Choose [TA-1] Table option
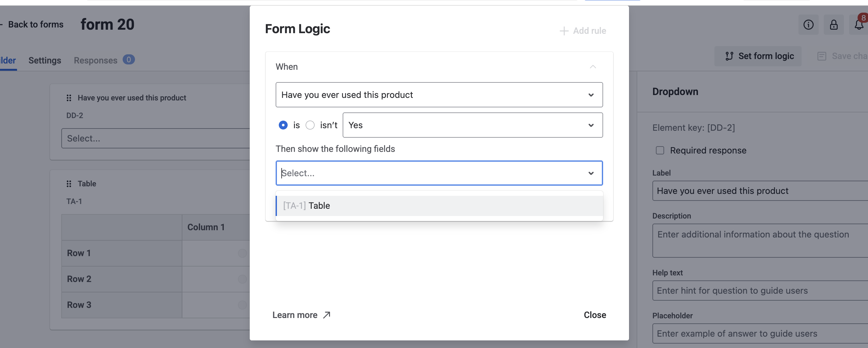Screen dimensions: 868x348 pos(439,206)
